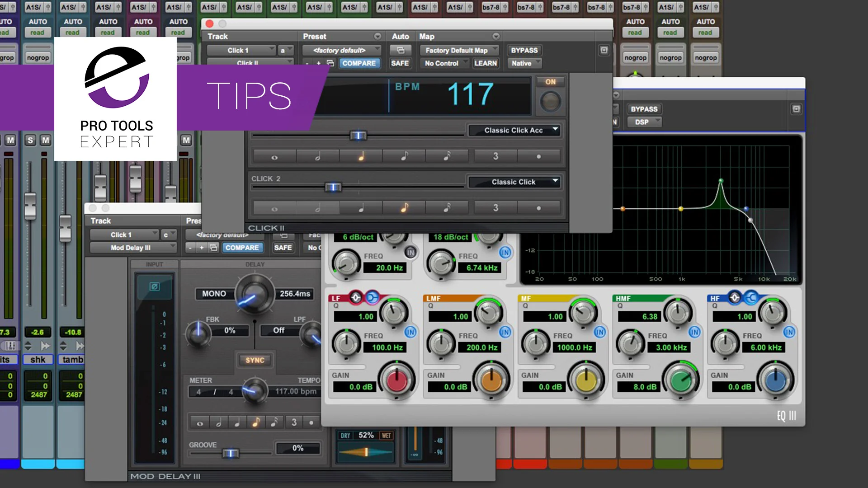Open the Map menu in Click II header
Viewport: 868px width, 488px height.
496,36
